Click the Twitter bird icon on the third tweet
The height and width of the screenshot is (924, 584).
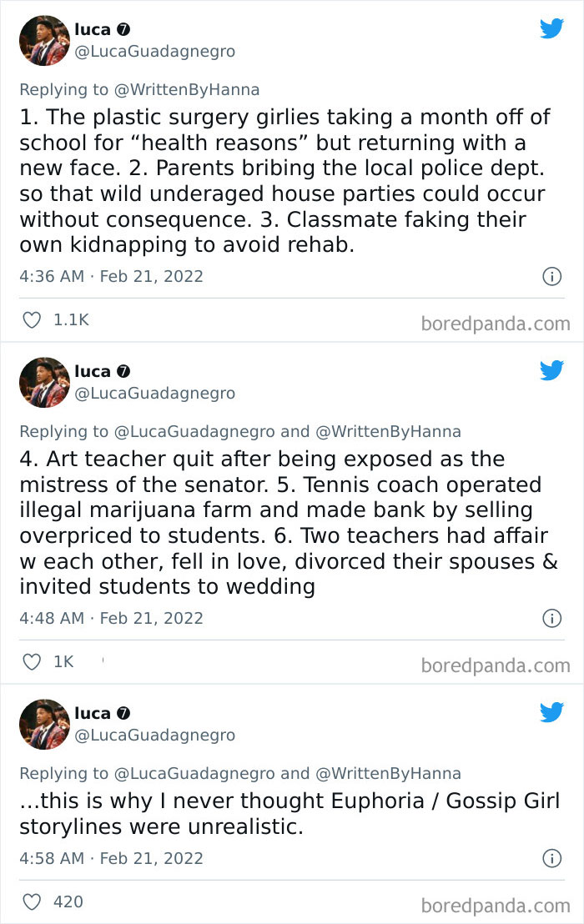[551, 712]
